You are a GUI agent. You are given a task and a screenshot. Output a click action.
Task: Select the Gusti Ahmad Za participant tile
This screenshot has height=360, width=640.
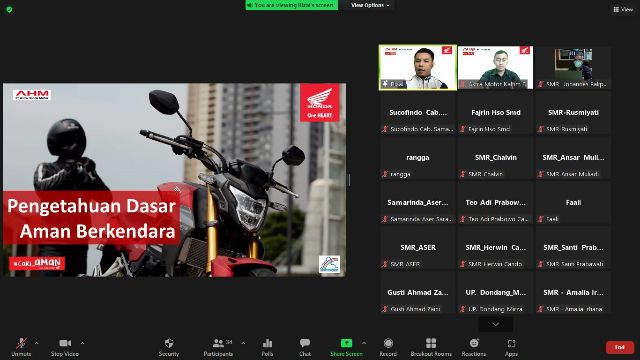click(418, 293)
